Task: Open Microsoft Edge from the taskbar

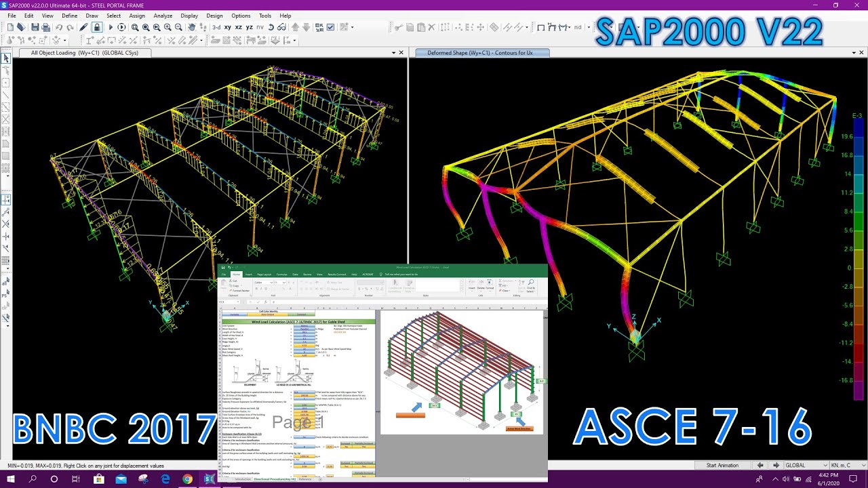Action: [165, 479]
